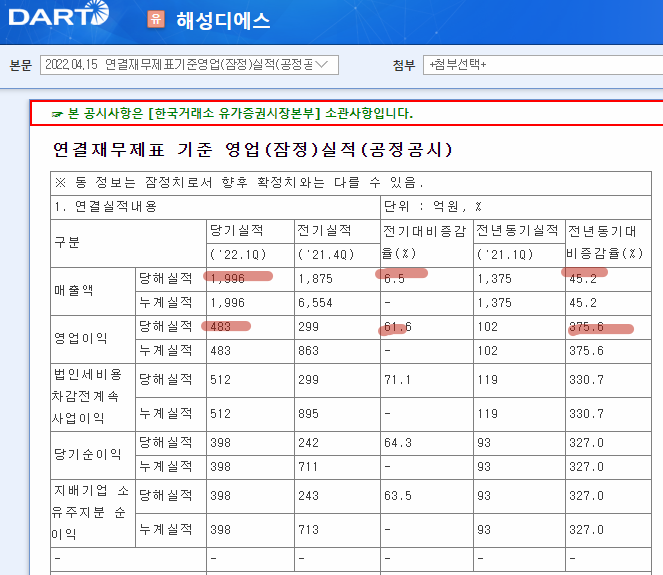Click the 매출액 row label

tap(74, 291)
